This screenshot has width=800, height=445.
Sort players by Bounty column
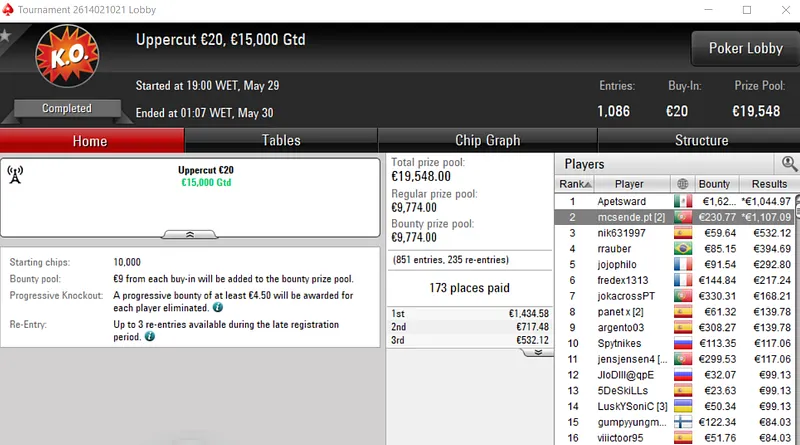714,184
